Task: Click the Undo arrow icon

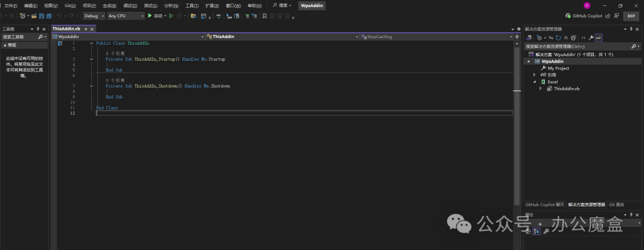Action: point(59,16)
